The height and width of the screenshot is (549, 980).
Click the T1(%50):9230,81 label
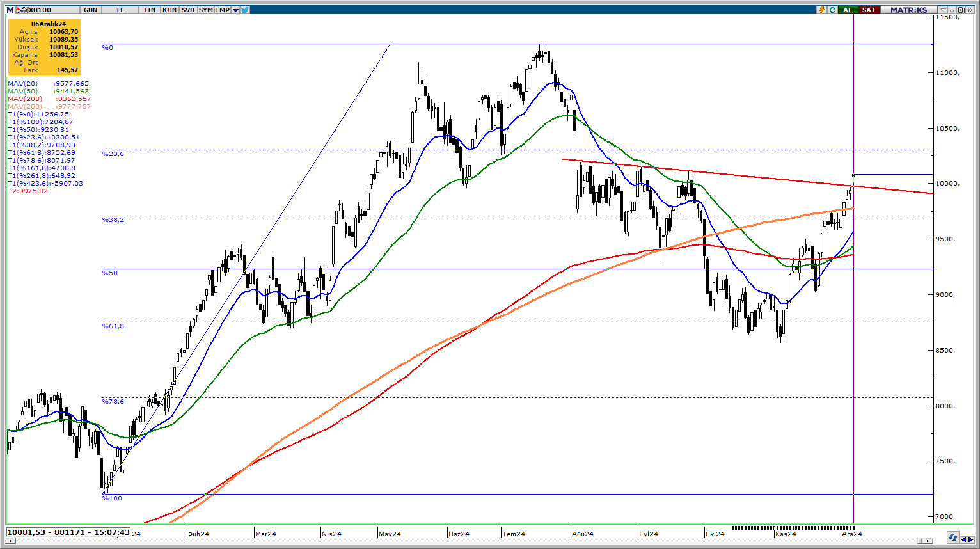[x=38, y=130]
